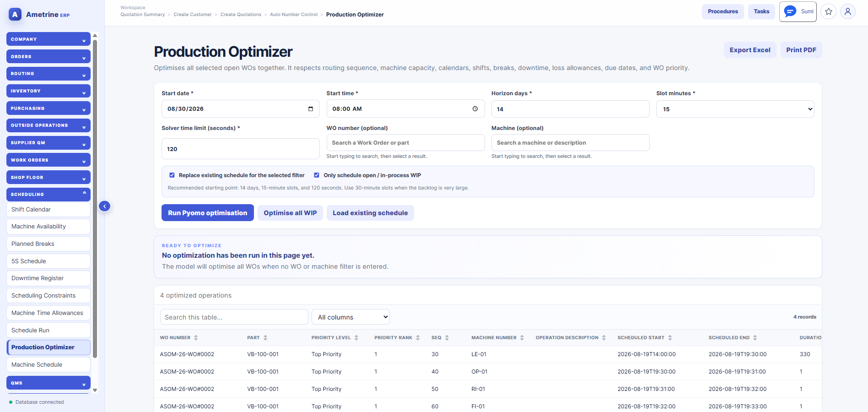Click the Ametrine ERP logo icon
The height and width of the screenshot is (412, 868).
[x=15, y=15]
